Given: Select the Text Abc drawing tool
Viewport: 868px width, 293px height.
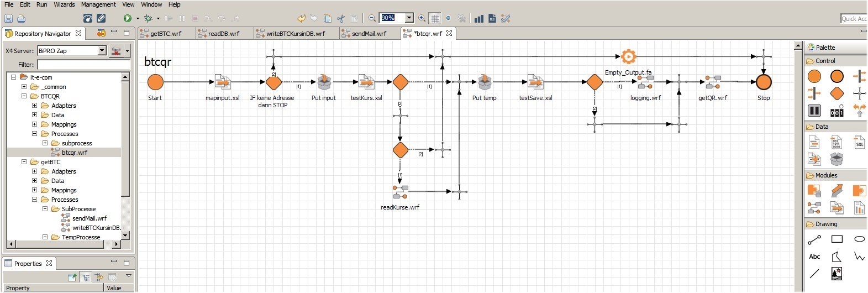Looking at the screenshot, I should (814, 257).
